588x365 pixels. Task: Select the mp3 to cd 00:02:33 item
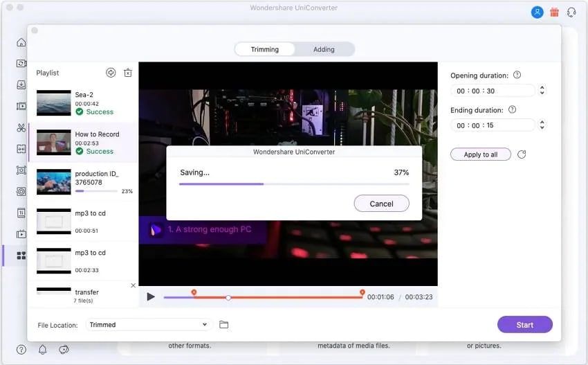tap(83, 261)
